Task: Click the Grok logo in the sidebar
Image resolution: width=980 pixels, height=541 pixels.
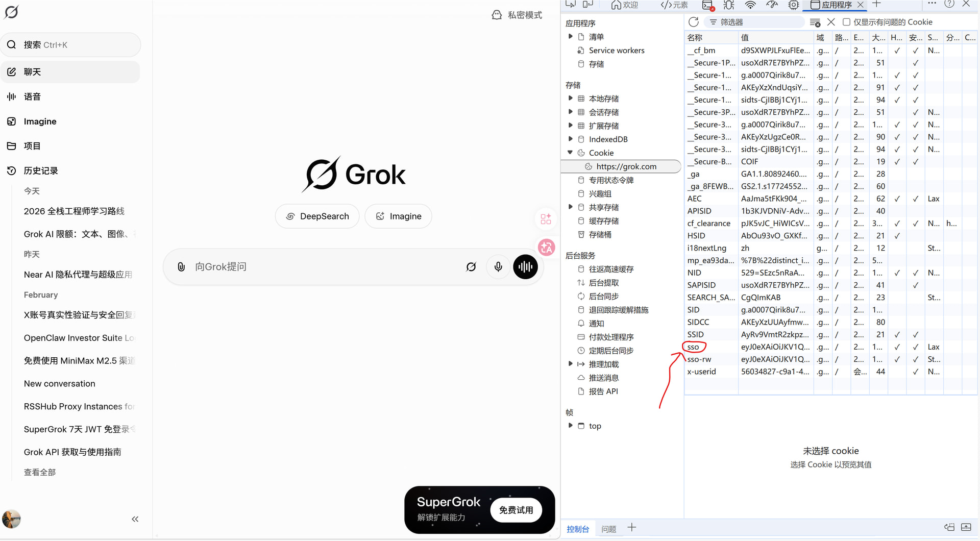Action: click(11, 12)
